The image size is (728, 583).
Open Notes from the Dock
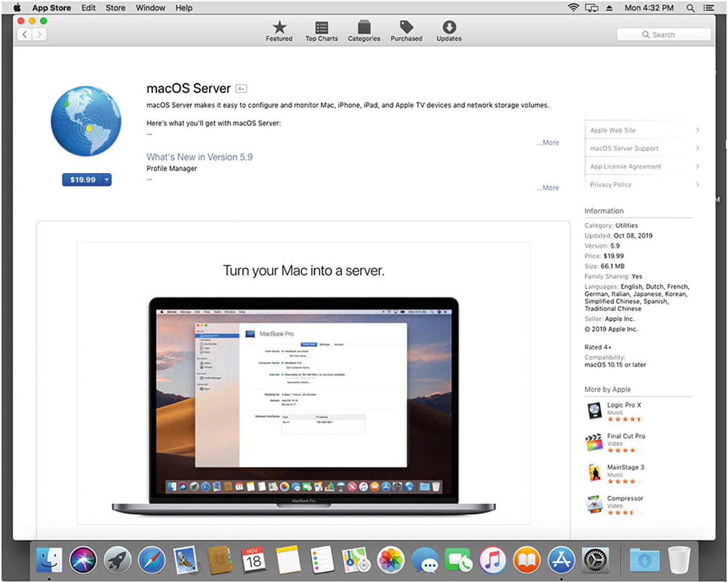(x=288, y=561)
